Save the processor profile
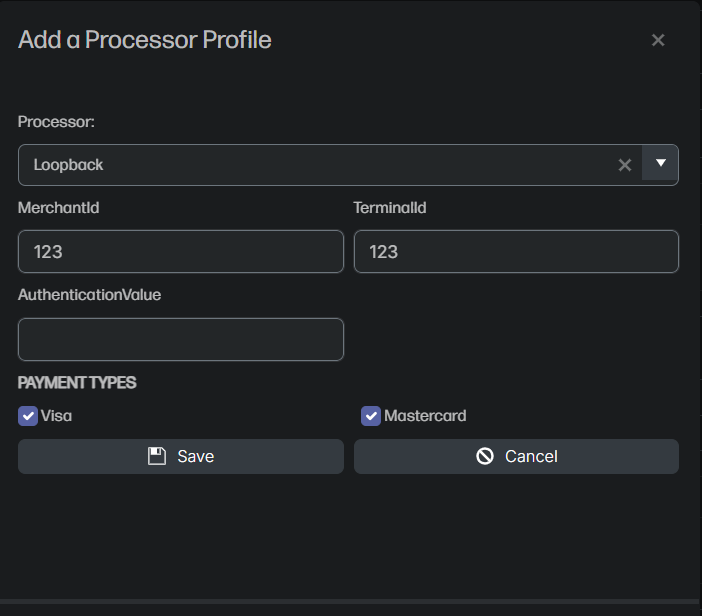 181,456
